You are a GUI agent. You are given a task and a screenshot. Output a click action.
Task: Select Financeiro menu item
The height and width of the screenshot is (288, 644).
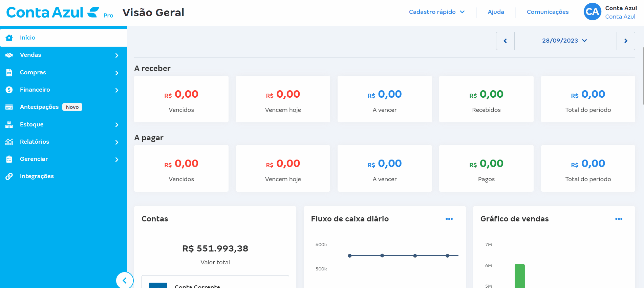coord(63,90)
